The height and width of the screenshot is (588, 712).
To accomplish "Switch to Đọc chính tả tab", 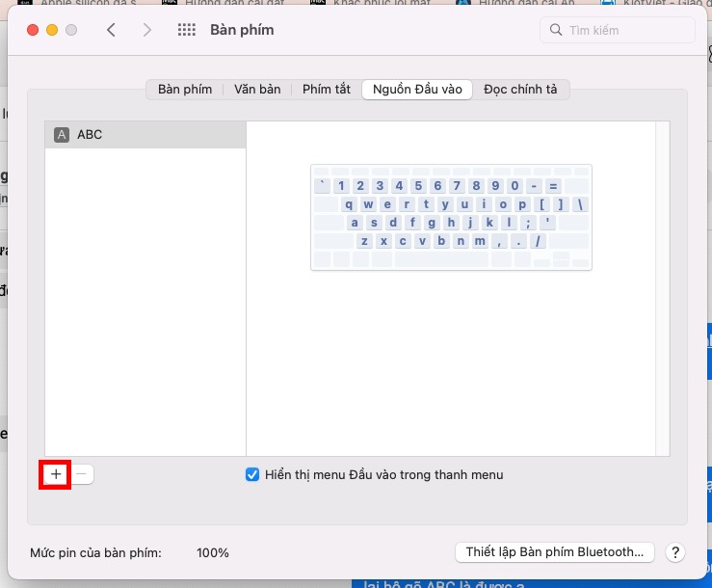I will point(520,89).
